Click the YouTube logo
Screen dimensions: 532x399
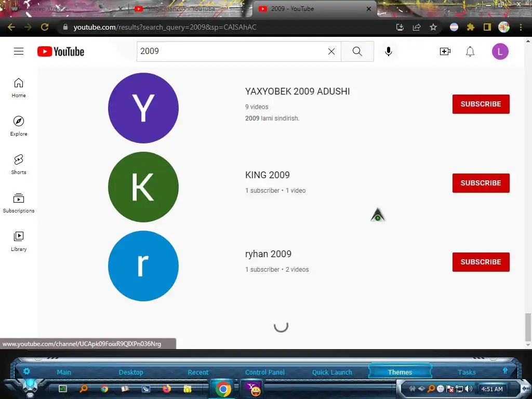pyautogui.click(x=61, y=51)
